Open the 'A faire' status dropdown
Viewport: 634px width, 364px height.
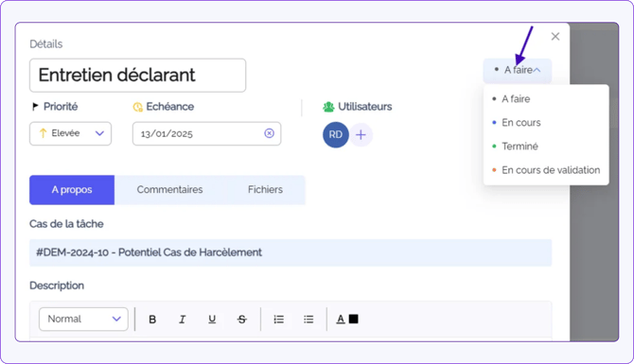pyautogui.click(x=518, y=70)
